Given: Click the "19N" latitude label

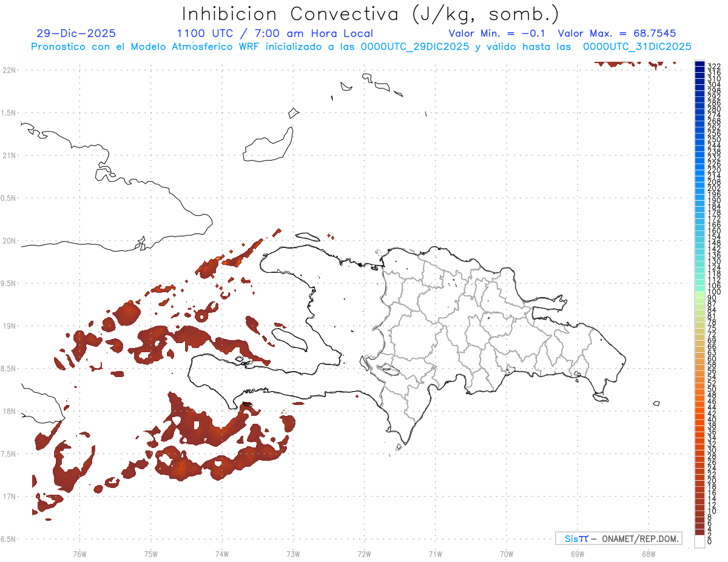Looking at the screenshot, I should pyautogui.click(x=9, y=326).
